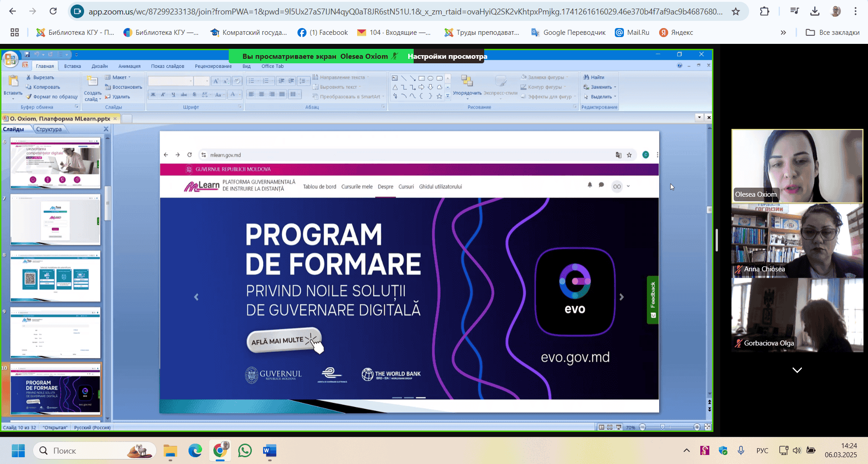
Task: Click the Find (Найти) binoculars button
Action: [594, 77]
